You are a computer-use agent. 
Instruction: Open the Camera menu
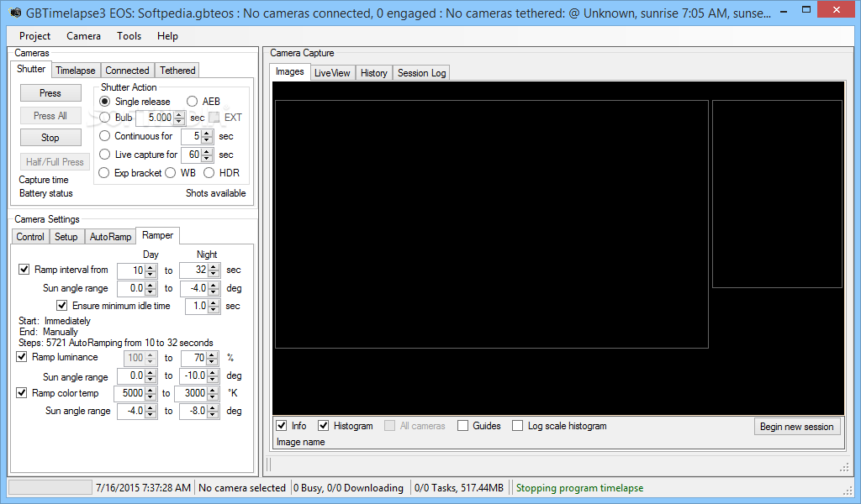[x=83, y=36]
